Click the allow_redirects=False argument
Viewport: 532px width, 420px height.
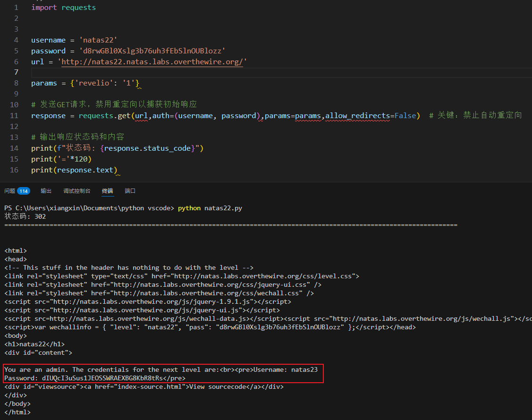(x=371, y=116)
